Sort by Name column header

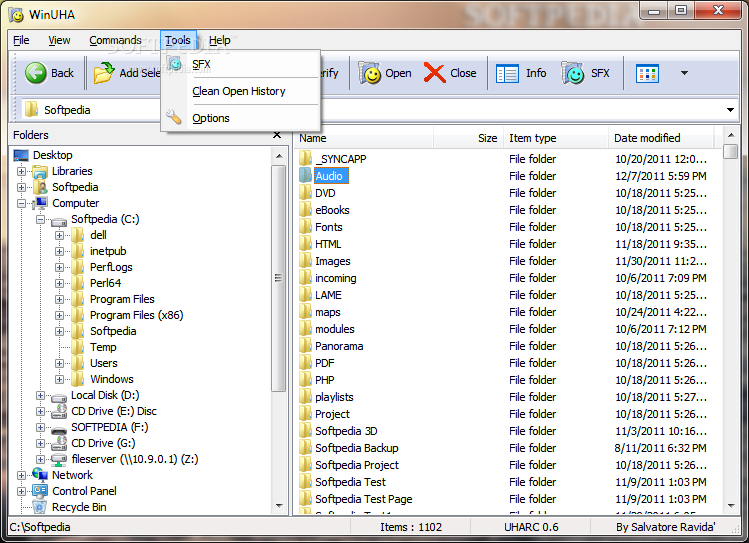364,138
